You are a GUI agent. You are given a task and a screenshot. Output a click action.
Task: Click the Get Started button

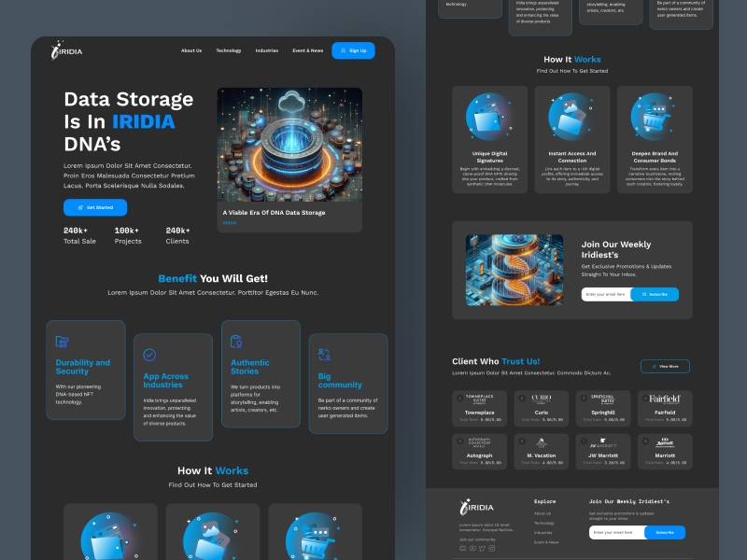pyautogui.click(x=95, y=207)
